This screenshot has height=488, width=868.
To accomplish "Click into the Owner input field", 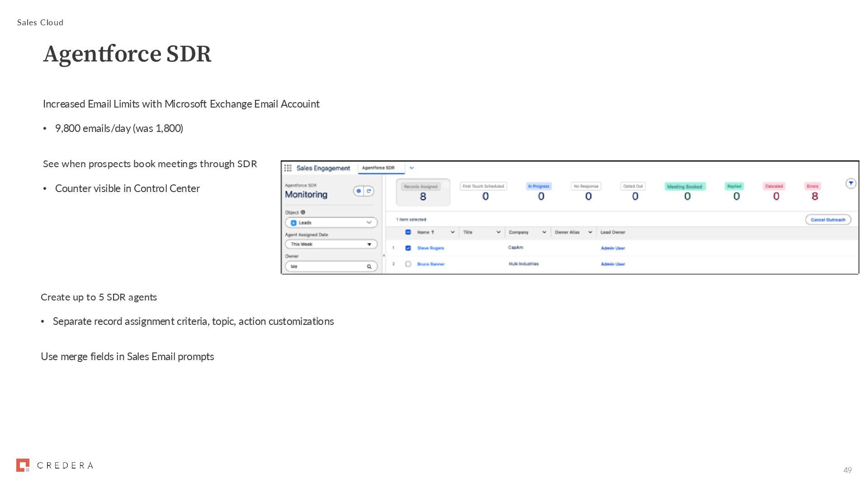I will [325, 267].
